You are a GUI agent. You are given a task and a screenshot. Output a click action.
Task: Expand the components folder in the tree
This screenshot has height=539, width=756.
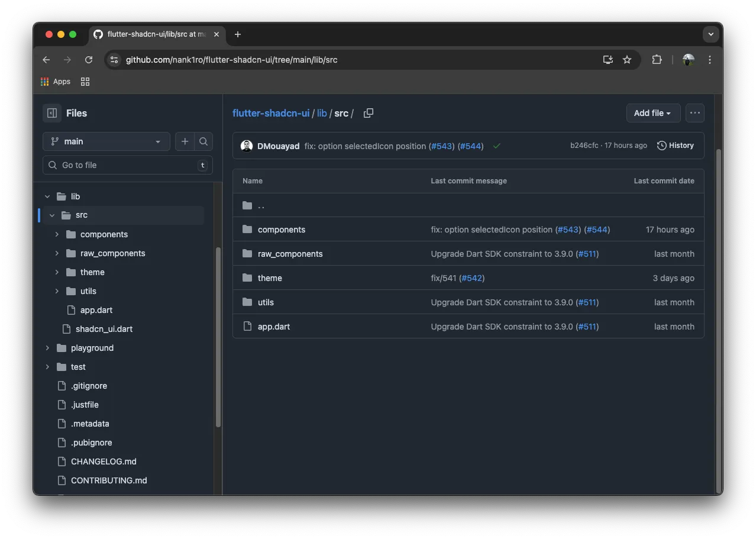57,234
